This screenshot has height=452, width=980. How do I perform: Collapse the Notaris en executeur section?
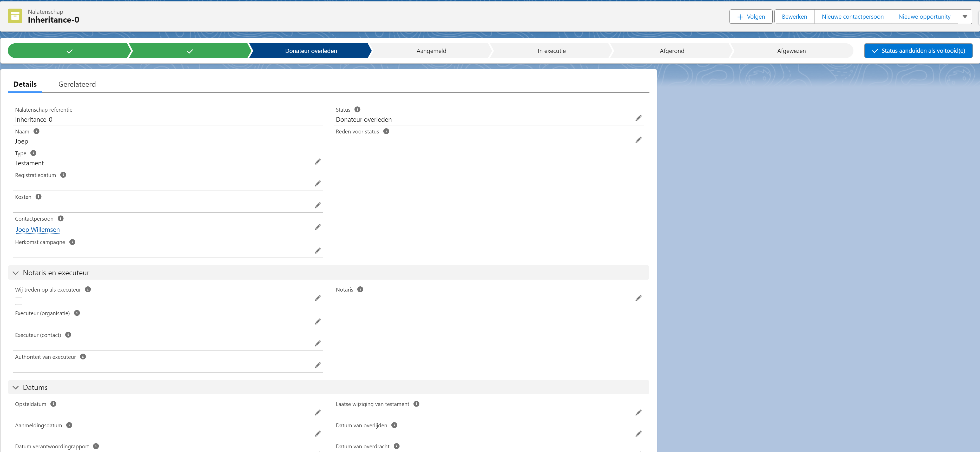(x=16, y=273)
